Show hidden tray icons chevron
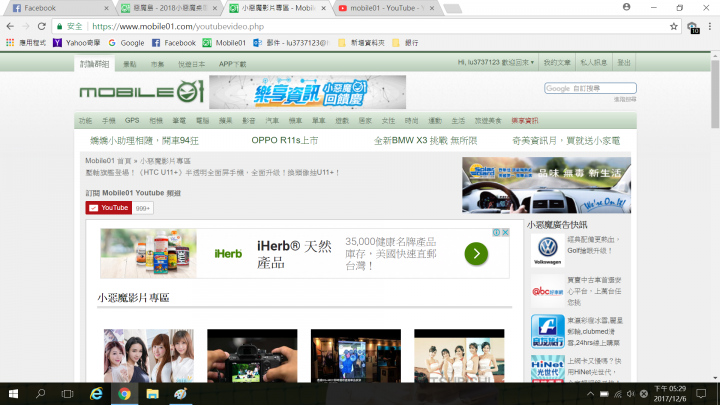 point(590,394)
